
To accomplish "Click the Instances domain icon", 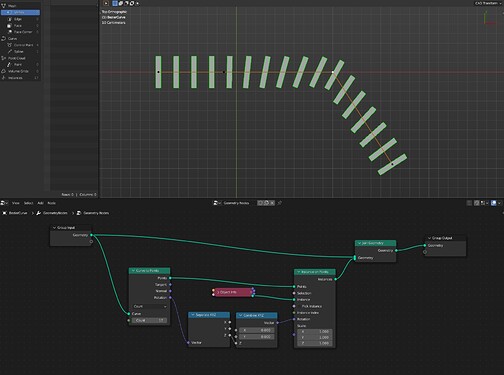I will [x=4, y=78].
